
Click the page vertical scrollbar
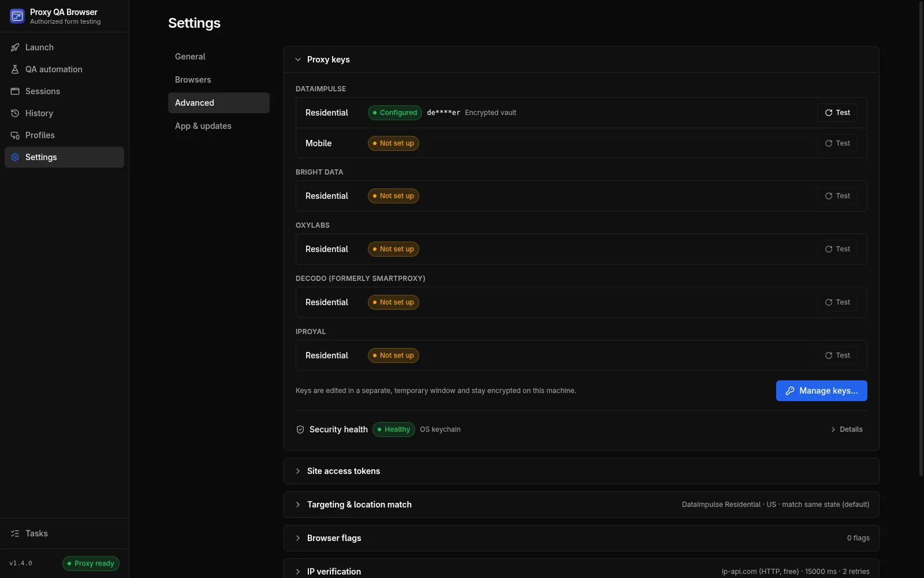pos(921,238)
